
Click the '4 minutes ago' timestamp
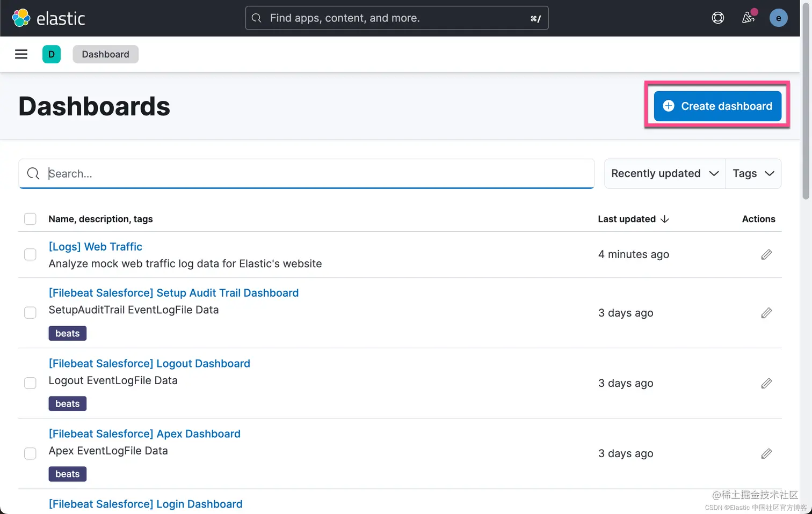634,254
